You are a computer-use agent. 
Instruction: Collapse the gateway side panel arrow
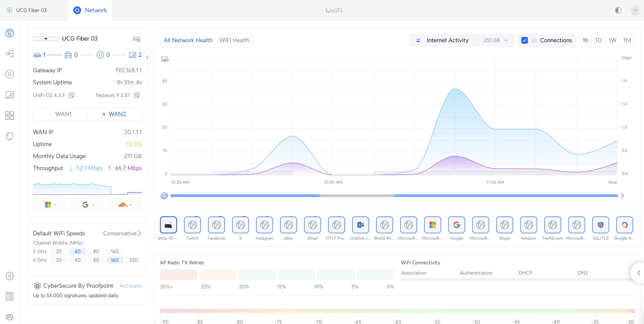(x=148, y=57)
